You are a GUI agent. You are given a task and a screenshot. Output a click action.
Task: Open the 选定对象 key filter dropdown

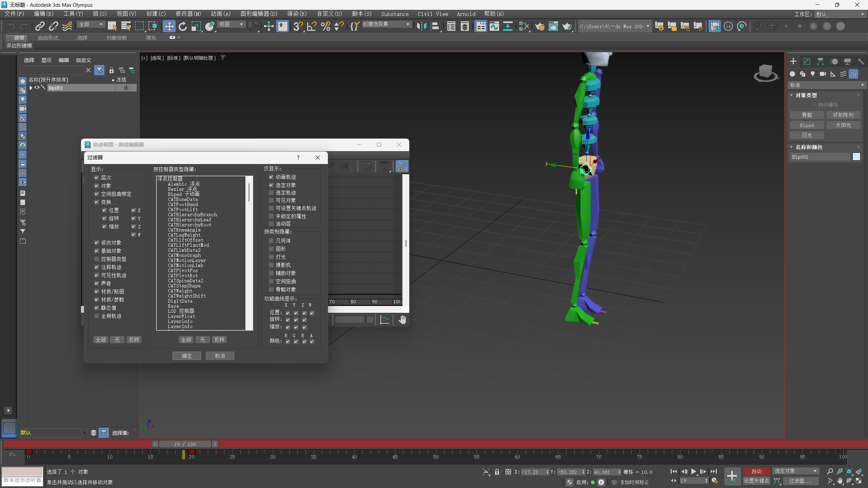795,471
